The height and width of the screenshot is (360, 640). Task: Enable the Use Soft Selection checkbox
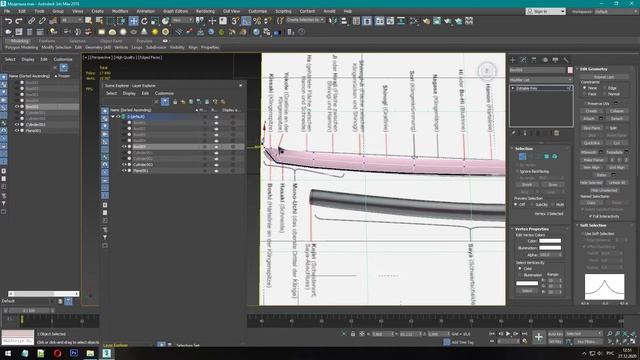tap(582, 233)
